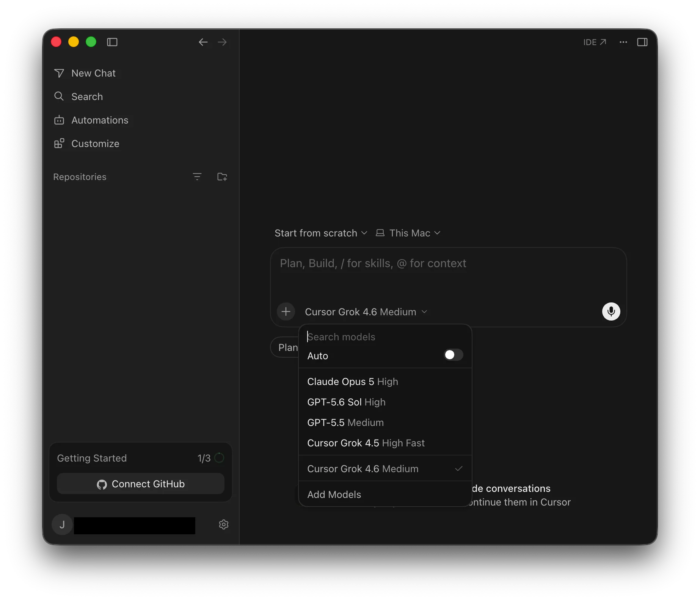Click the Getting Started progress circle
This screenshot has width=700, height=601.
point(219,458)
